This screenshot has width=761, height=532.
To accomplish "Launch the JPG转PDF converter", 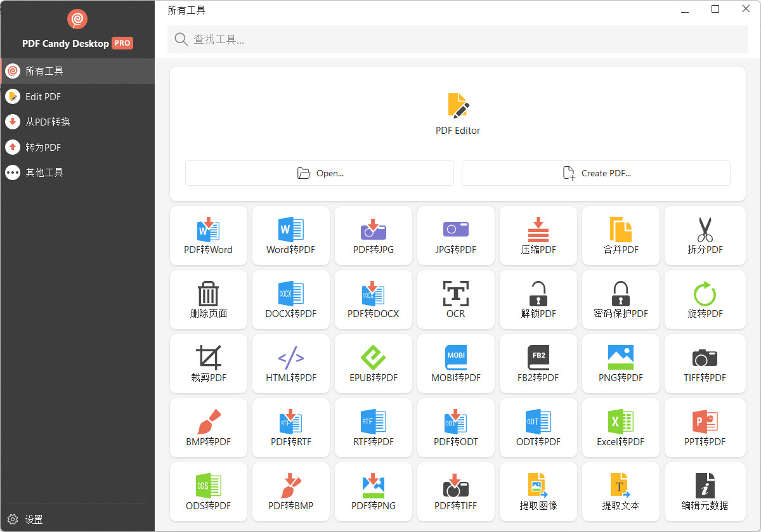I will [456, 235].
